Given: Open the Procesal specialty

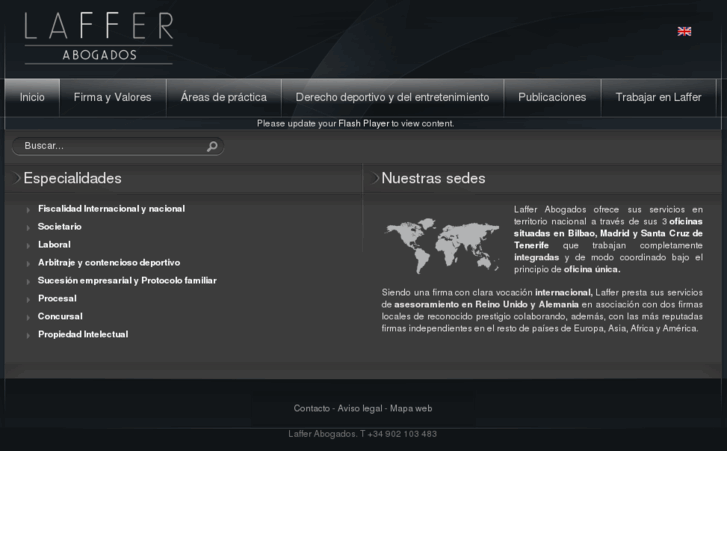Looking at the screenshot, I should [x=57, y=299].
